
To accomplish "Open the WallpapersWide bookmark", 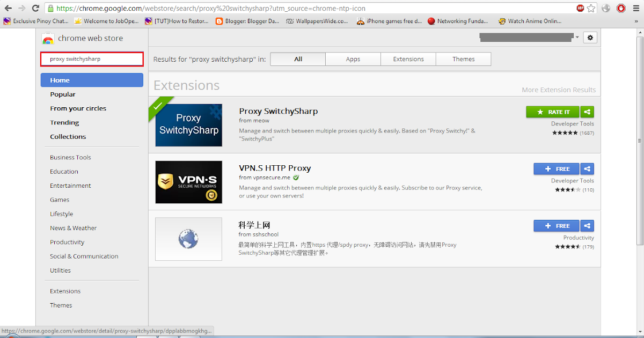I will point(318,21).
